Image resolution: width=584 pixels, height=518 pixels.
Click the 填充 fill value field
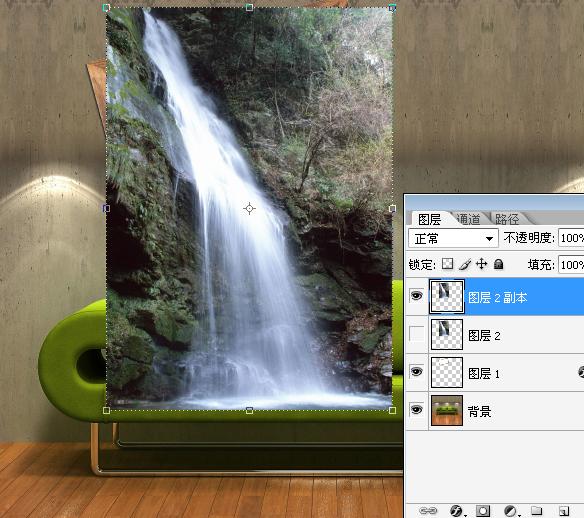tap(571, 265)
